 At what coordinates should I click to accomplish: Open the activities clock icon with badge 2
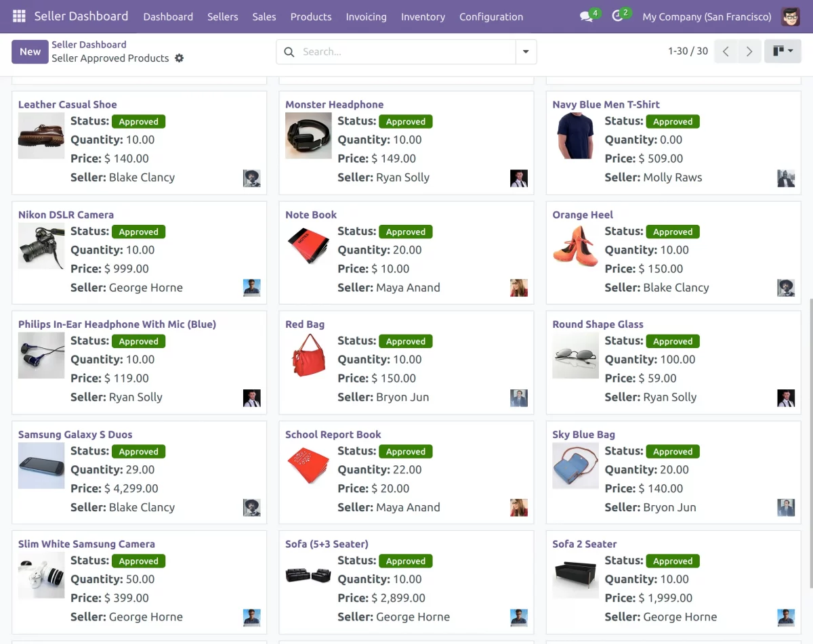coord(617,16)
